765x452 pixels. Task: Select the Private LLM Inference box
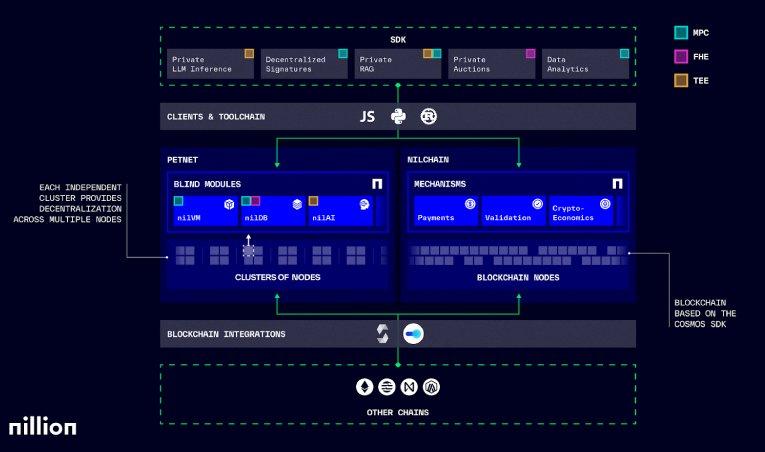click(x=211, y=64)
